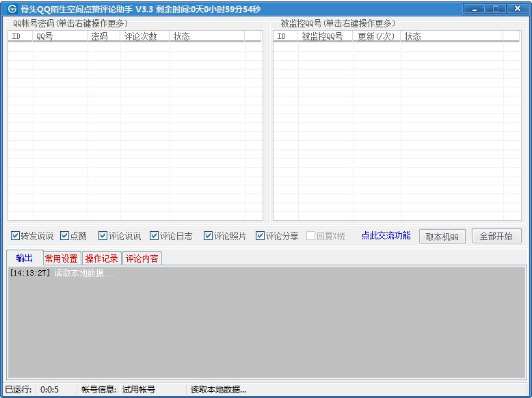Toggle the 评论照片 checkbox

[x=209, y=236]
